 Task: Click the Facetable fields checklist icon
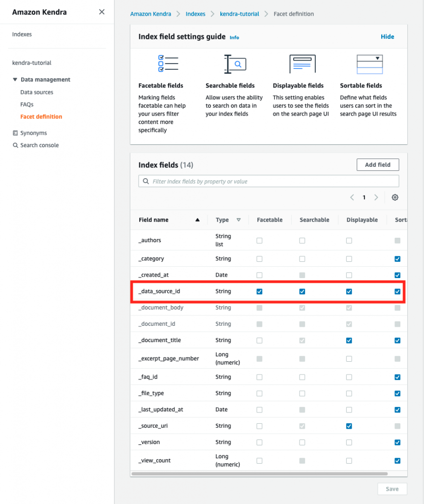click(x=168, y=63)
